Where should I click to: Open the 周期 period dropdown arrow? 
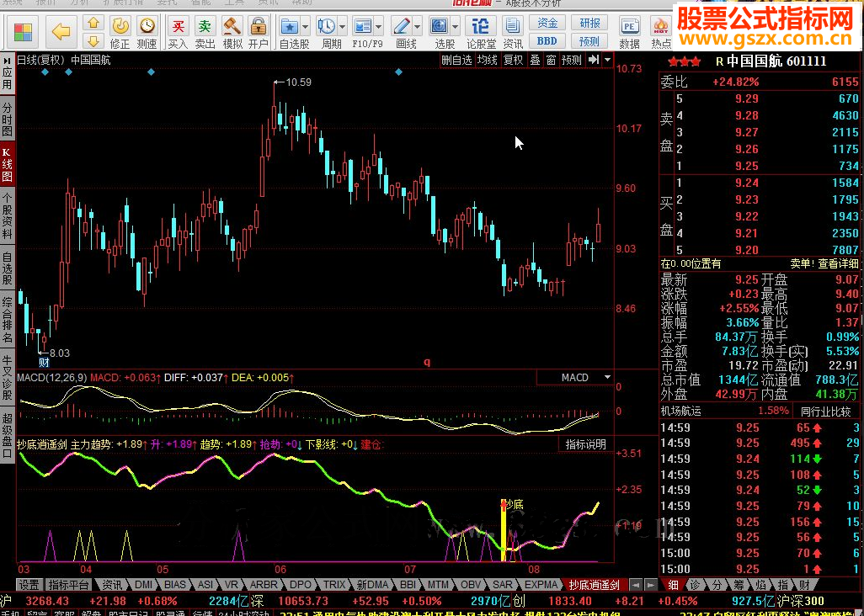point(343,26)
